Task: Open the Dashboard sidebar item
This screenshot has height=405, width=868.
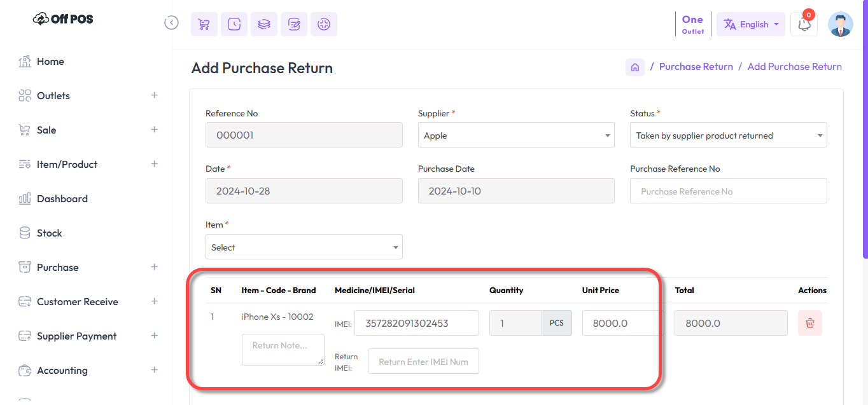Action: [x=62, y=198]
